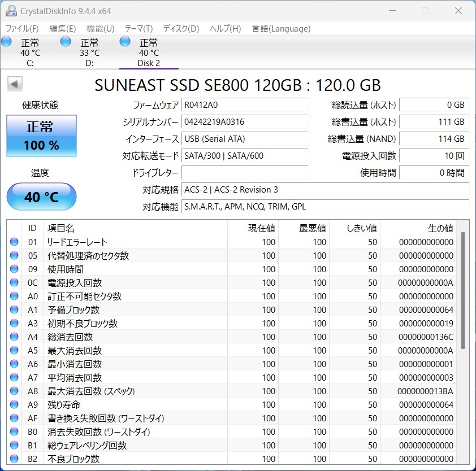The width and height of the screenshot is (476, 471).
Task: Click status orb for 総消去回数 row
Action: tap(14, 337)
